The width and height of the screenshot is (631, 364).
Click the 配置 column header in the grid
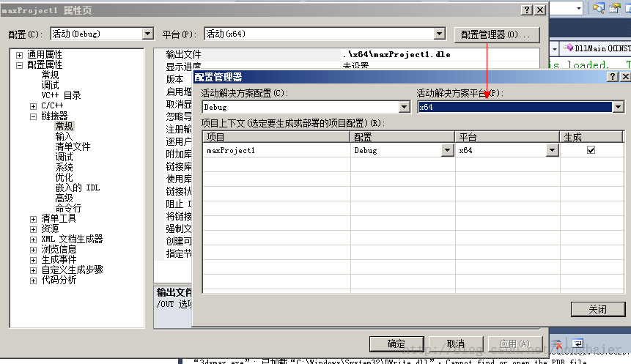tap(403, 137)
